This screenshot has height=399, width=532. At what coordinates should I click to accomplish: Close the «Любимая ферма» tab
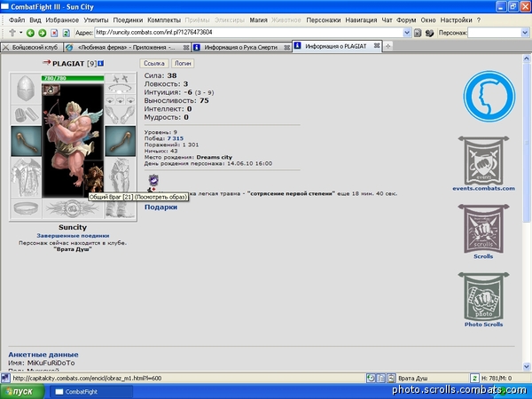pos(186,48)
